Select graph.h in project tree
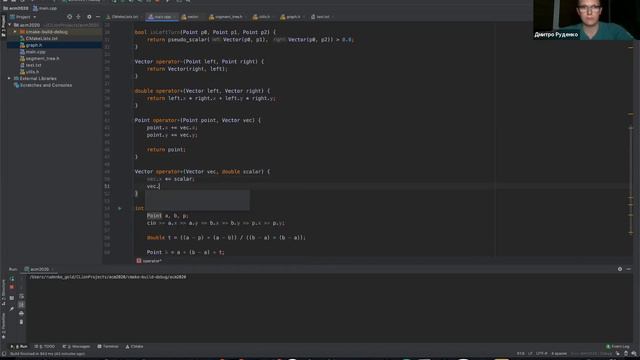Viewport: 640px width, 360px height. [34, 45]
